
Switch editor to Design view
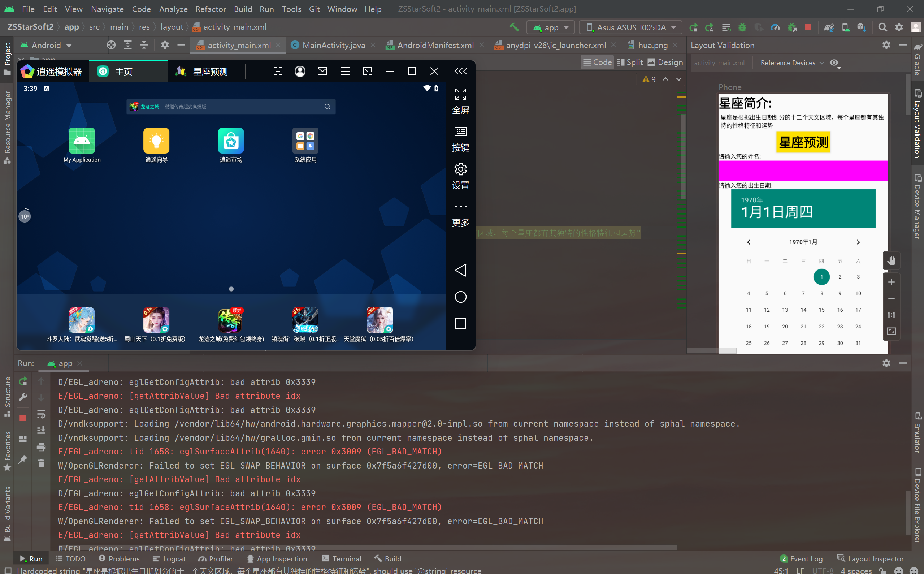point(665,62)
